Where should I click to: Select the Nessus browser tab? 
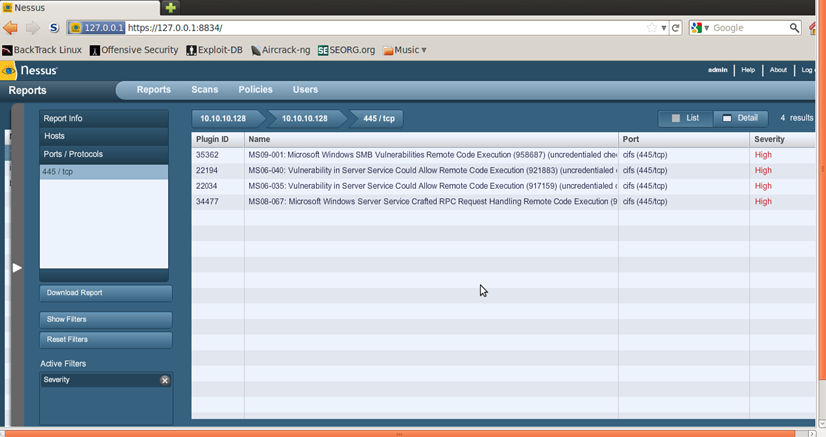[79, 8]
